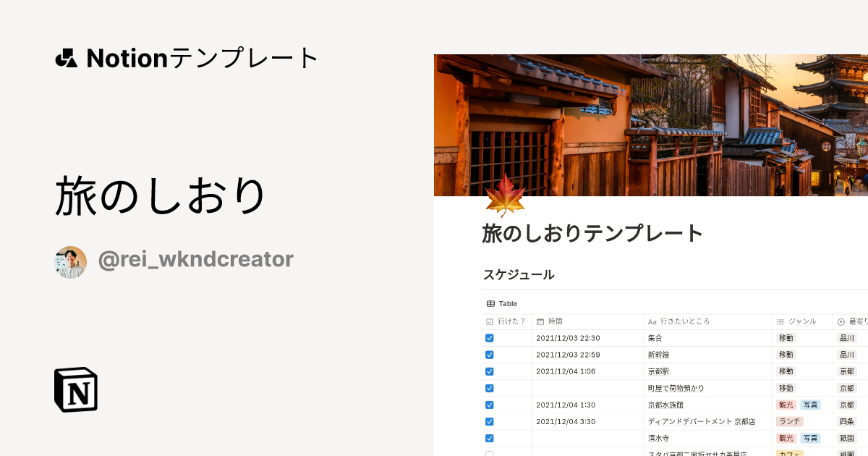Open the 最寄り column select dropdown icon
The height and width of the screenshot is (456, 868).
coord(841,321)
